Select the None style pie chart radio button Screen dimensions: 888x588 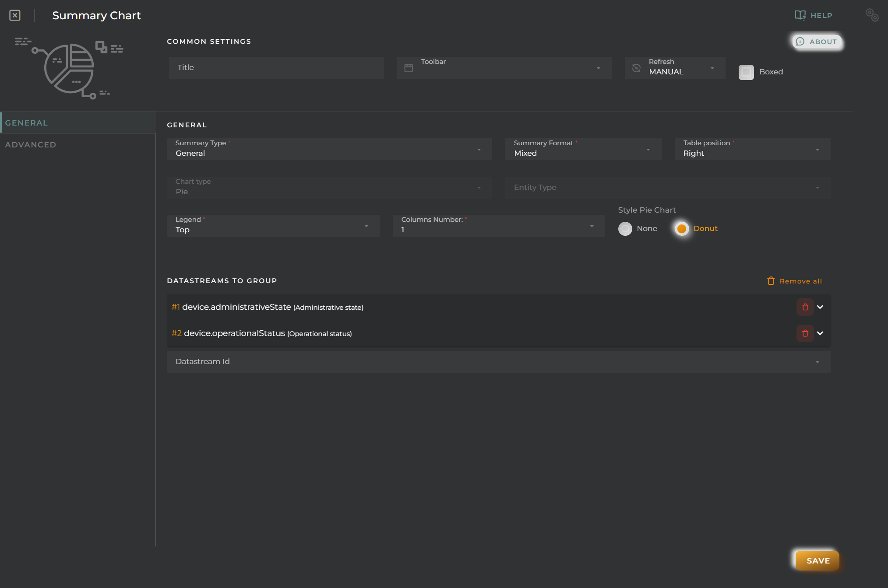624,227
